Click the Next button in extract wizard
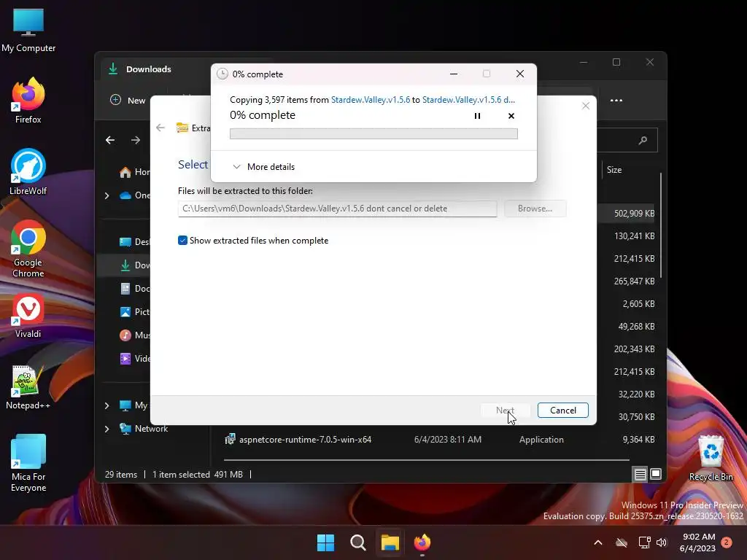The width and height of the screenshot is (747, 560). 505,410
